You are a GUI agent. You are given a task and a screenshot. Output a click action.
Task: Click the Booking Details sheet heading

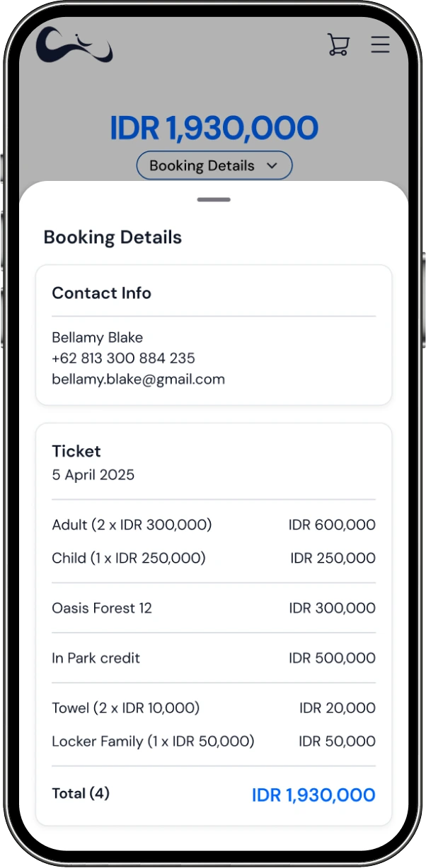pyautogui.click(x=113, y=237)
